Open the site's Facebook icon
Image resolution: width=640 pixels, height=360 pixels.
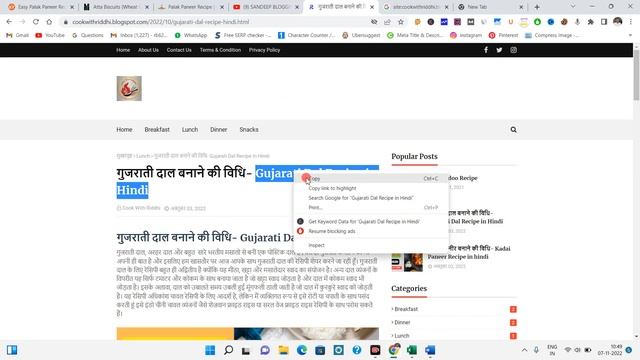click(486, 50)
